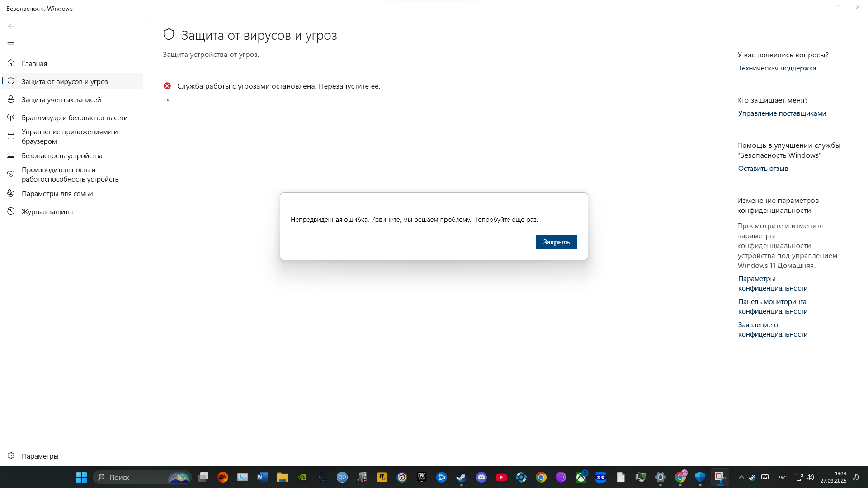
Task: Open NVIDIA app from taskbar
Action: tap(302, 477)
